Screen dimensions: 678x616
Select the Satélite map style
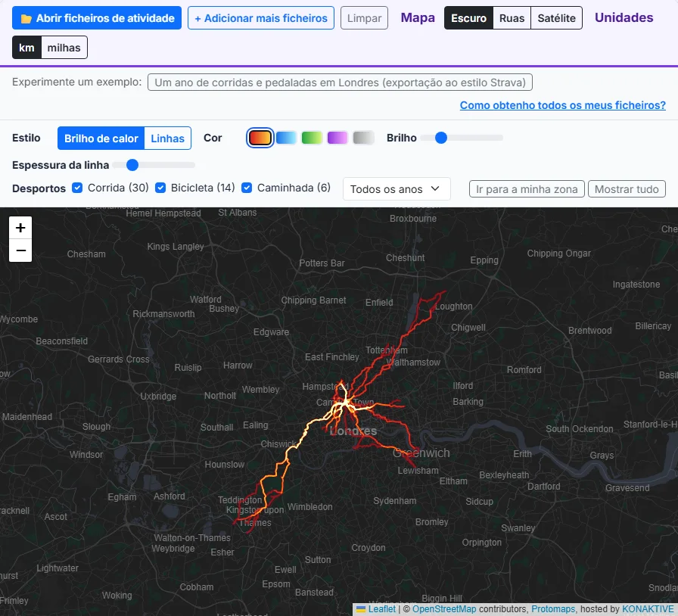coord(556,18)
